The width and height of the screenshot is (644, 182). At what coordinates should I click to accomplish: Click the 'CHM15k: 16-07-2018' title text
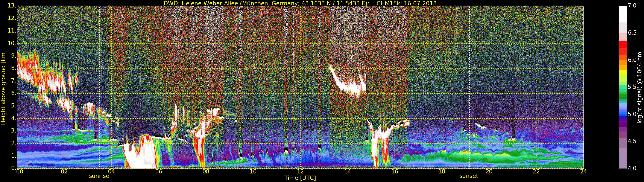pyautogui.click(x=407, y=3)
